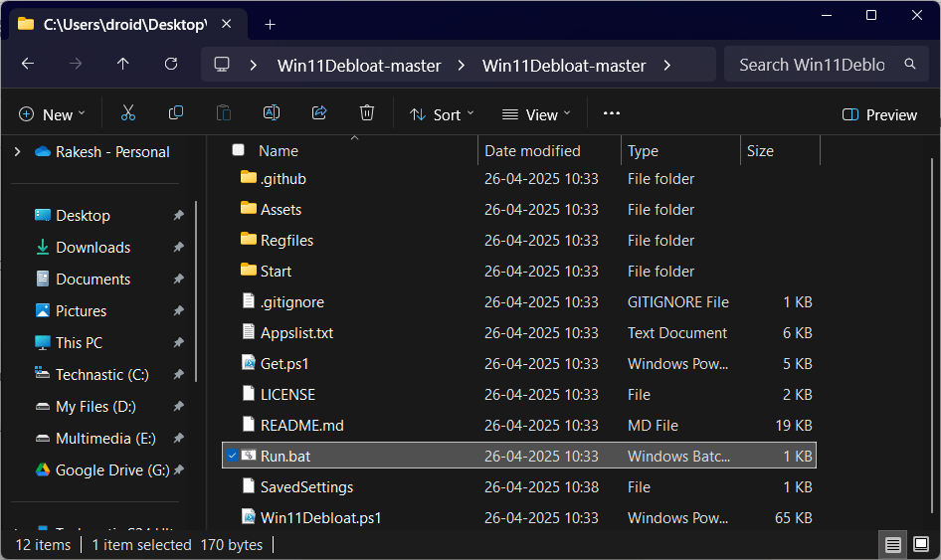Click the Share icon in toolbar
The width and height of the screenshot is (941, 560).
click(319, 113)
